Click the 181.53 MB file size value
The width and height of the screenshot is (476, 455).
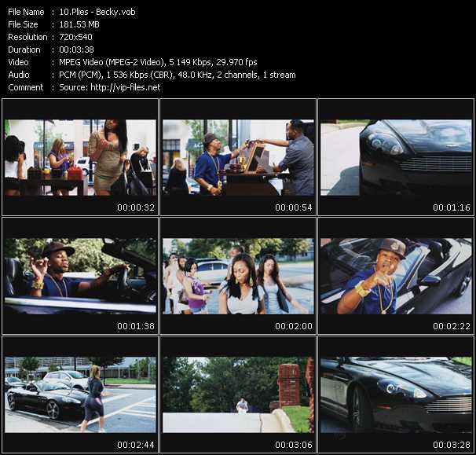[81, 24]
